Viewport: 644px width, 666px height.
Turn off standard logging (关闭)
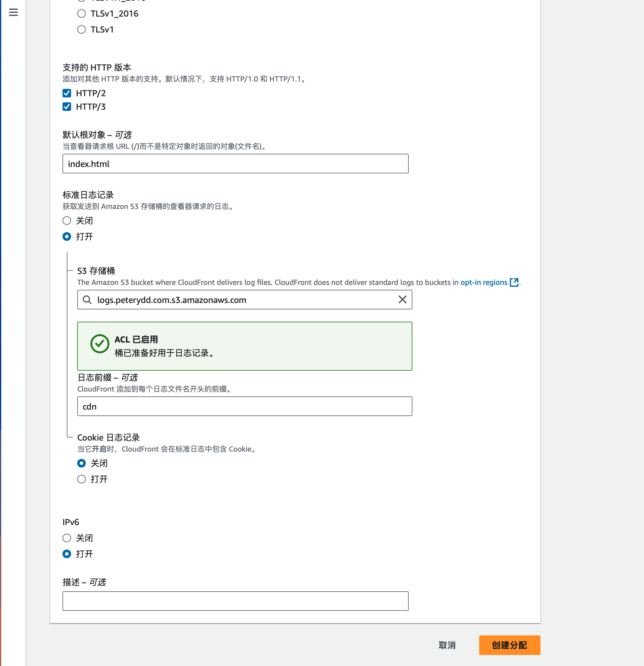(67, 221)
